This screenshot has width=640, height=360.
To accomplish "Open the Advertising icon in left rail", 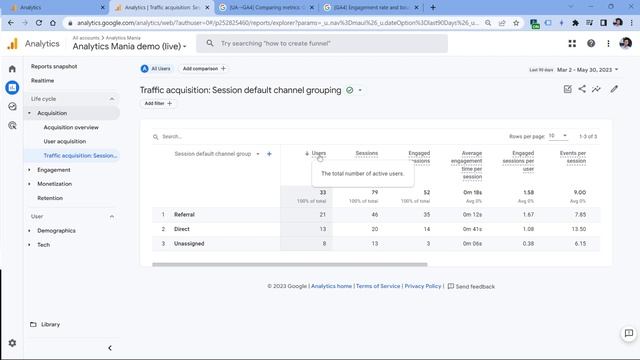I will 12,125.
